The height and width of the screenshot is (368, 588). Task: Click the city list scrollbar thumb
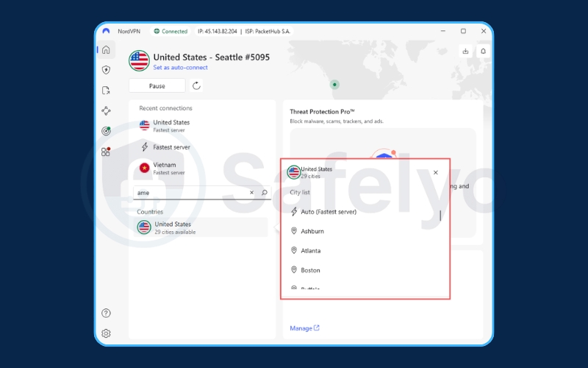440,216
